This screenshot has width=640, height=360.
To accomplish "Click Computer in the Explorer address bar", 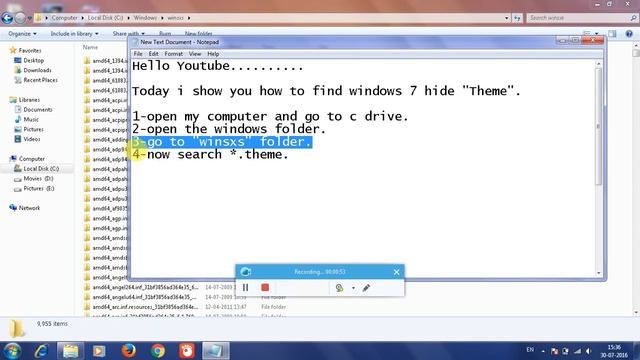I will coord(64,18).
